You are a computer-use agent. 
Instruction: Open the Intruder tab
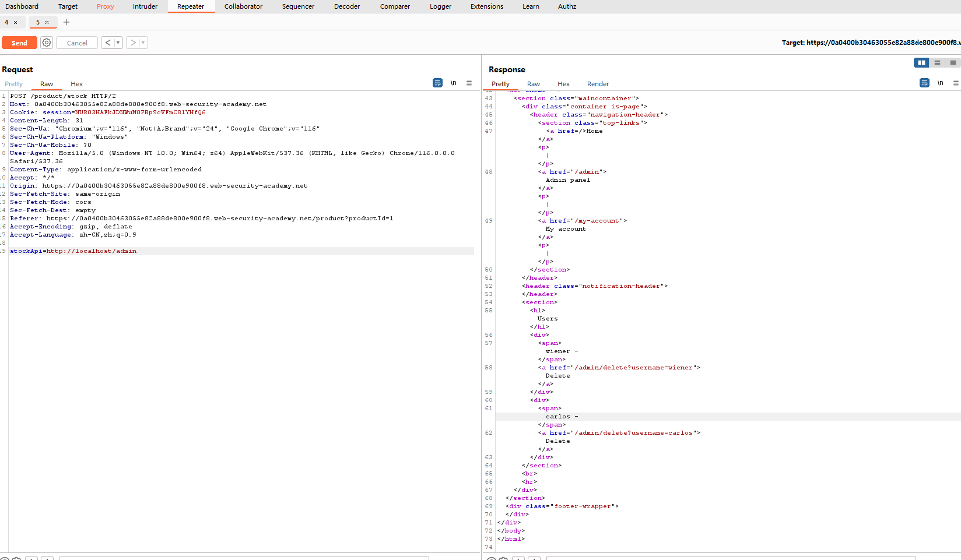coord(145,6)
